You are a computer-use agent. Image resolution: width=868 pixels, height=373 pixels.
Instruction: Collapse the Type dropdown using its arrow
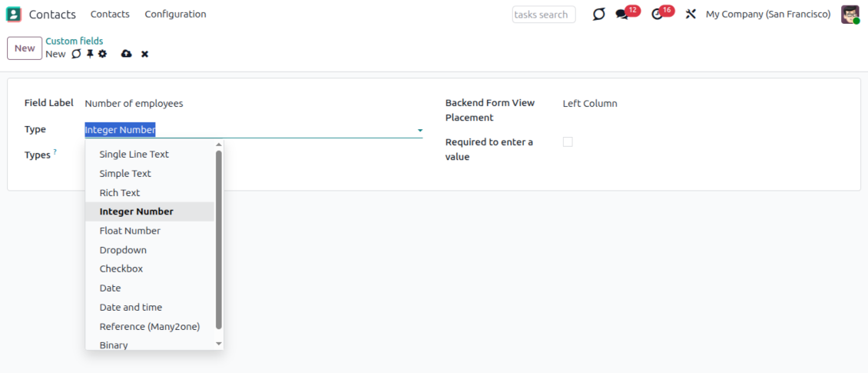(420, 131)
